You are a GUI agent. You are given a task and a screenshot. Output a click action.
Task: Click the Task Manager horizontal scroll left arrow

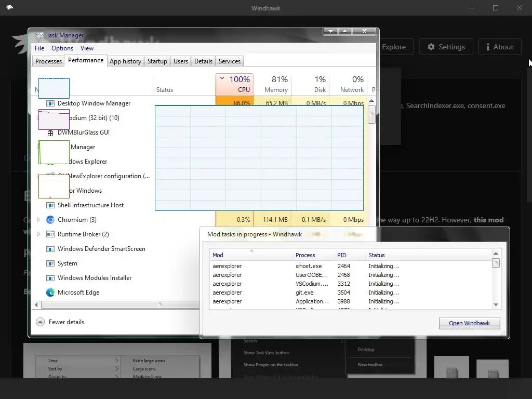coord(36,304)
